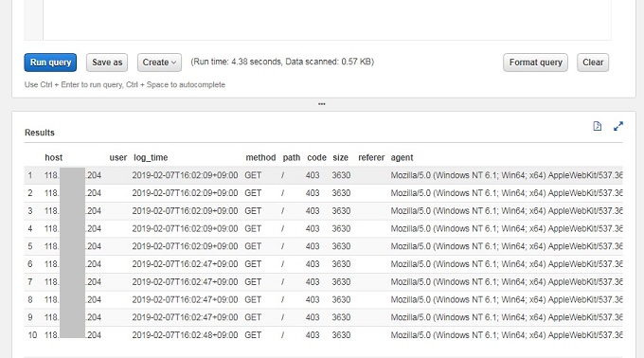Click the Run query button
The width and height of the screenshot is (644, 358).
pyautogui.click(x=50, y=63)
